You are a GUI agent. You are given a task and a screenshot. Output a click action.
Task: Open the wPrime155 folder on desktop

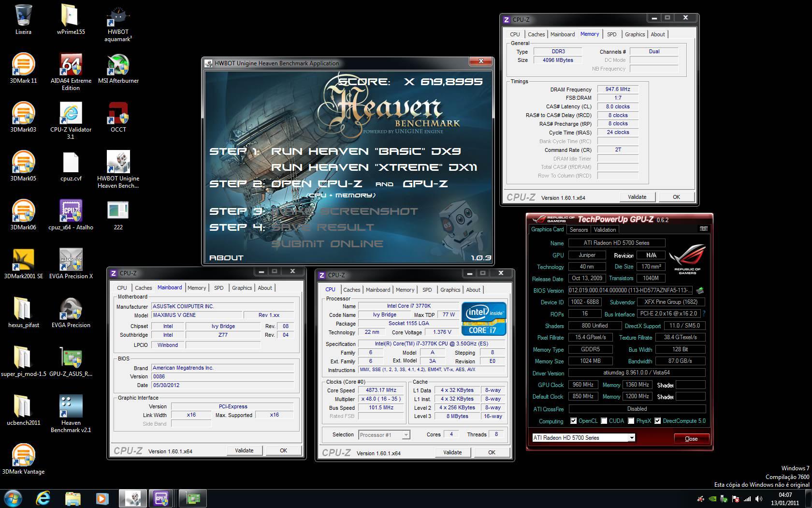point(71,19)
